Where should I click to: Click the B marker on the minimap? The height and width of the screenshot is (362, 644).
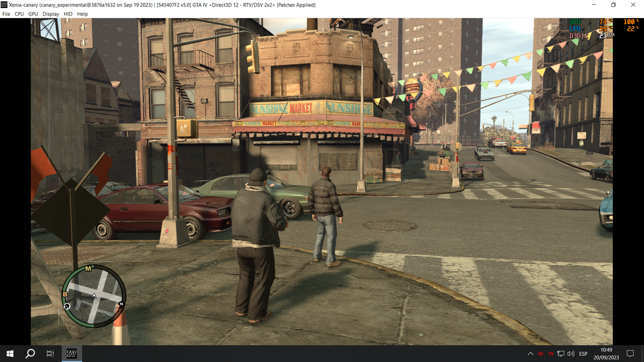tap(65, 294)
